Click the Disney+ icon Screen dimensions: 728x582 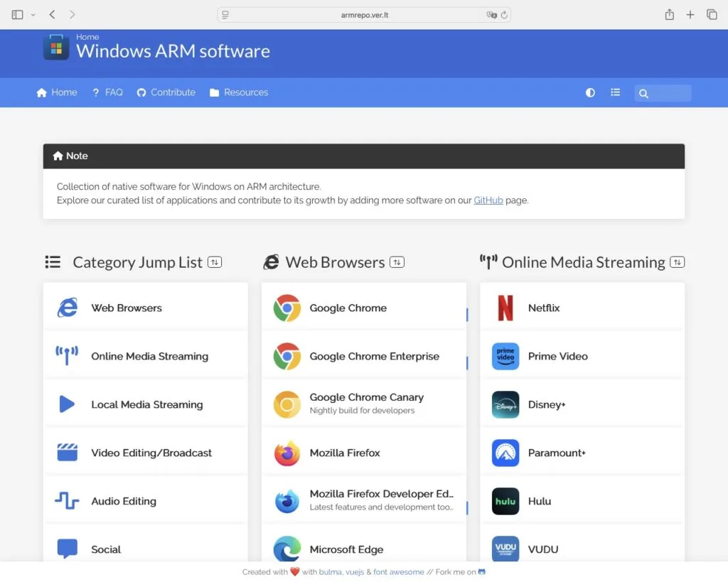(x=505, y=404)
